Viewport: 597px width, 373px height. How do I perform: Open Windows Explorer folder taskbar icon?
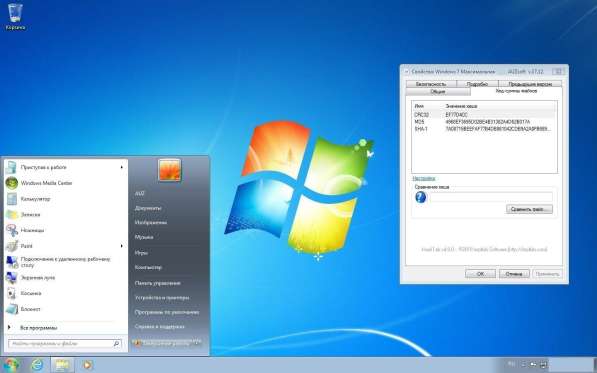[62, 365]
